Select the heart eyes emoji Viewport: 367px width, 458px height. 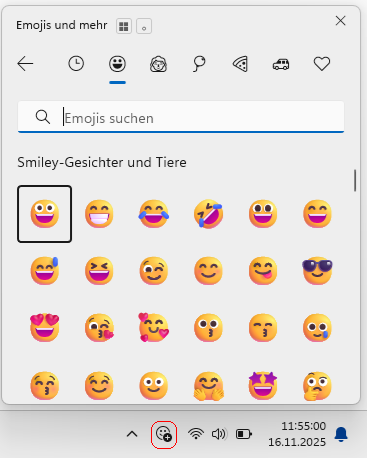tap(45, 328)
